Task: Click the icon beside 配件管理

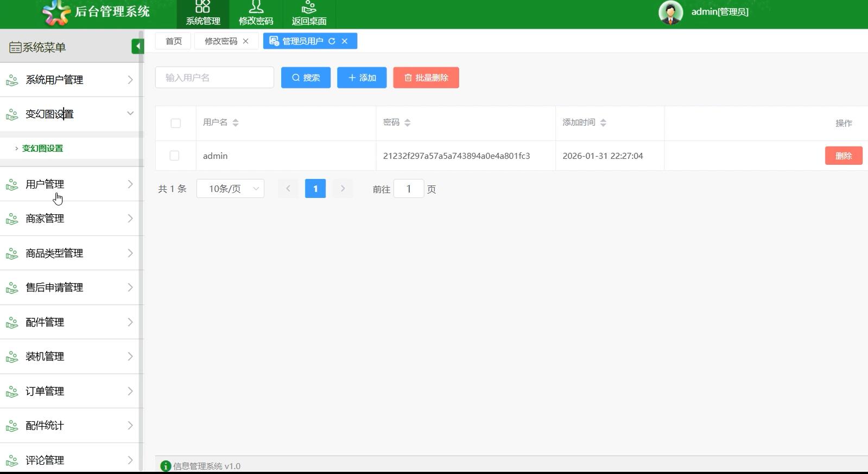Action: [x=12, y=323]
